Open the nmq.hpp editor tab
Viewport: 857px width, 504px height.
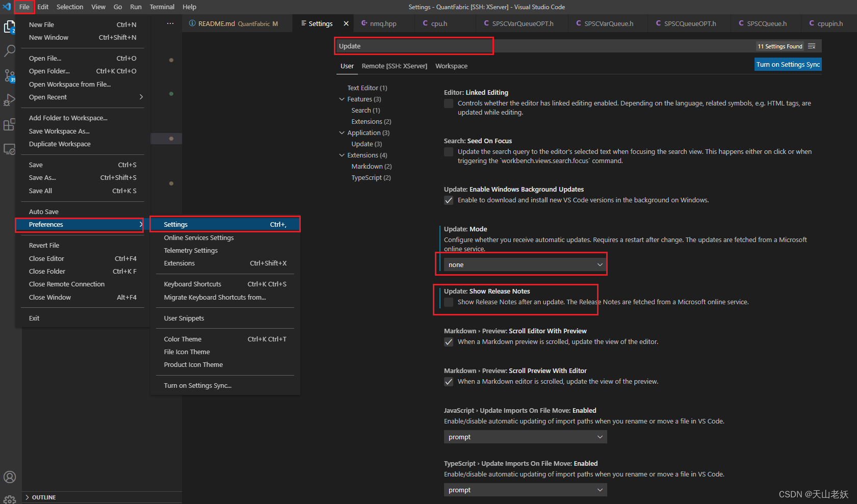(383, 23)
